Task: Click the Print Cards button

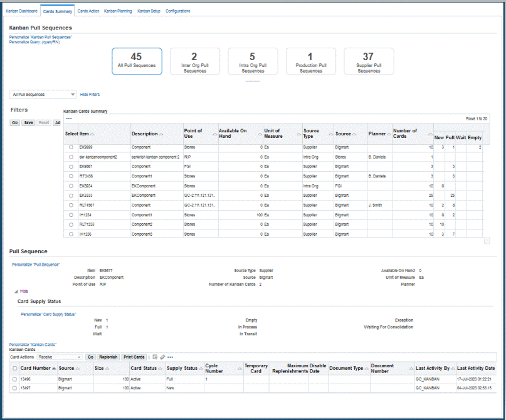Action: (x=134, y=357)
